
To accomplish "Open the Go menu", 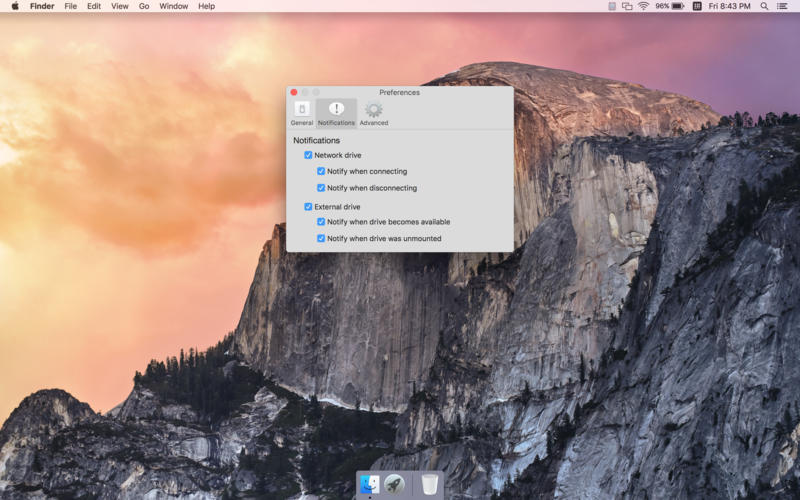I will (144, 6).
